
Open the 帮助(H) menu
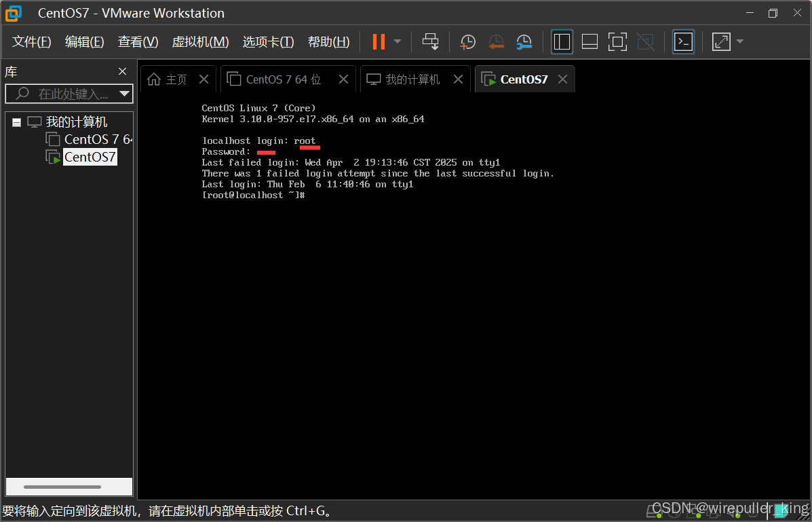point(329,41)
